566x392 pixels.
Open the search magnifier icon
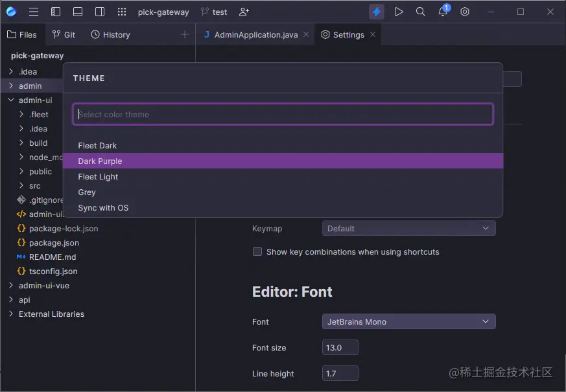(421, 12)
